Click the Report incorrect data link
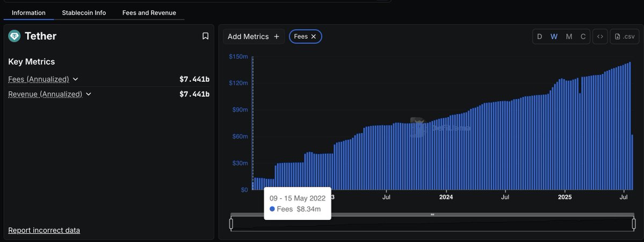 coord(44,230)
